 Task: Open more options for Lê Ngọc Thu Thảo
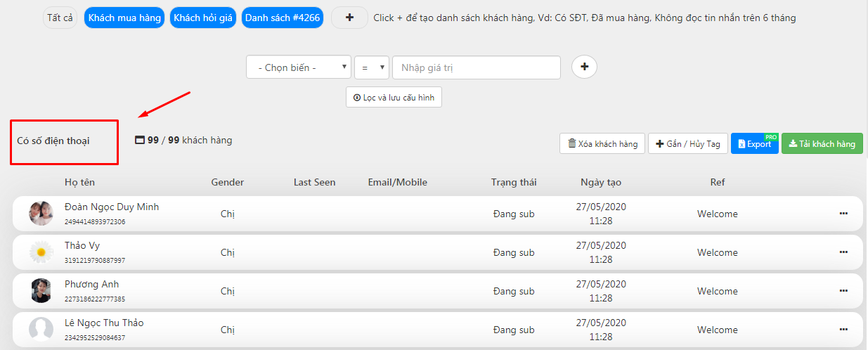pos(843,329)
